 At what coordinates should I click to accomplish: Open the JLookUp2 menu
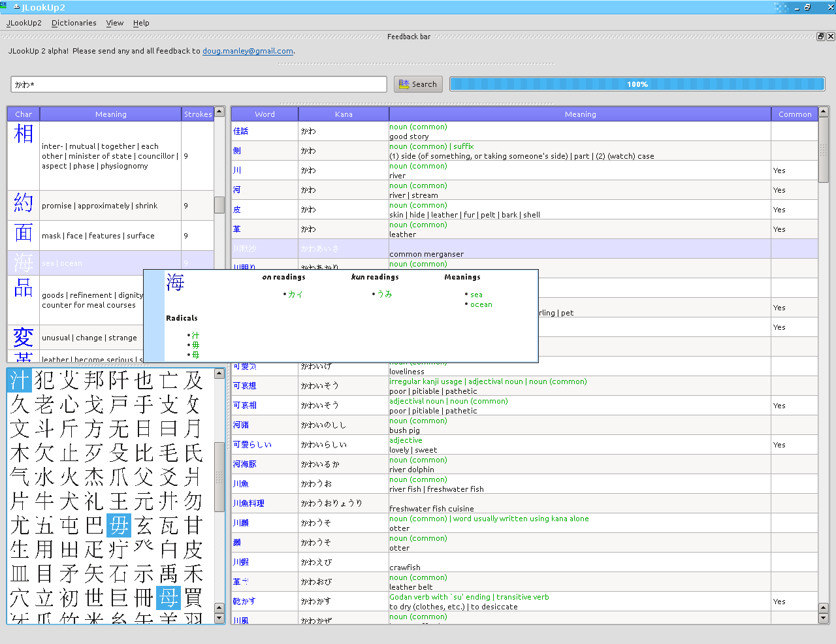coord(24,23)
